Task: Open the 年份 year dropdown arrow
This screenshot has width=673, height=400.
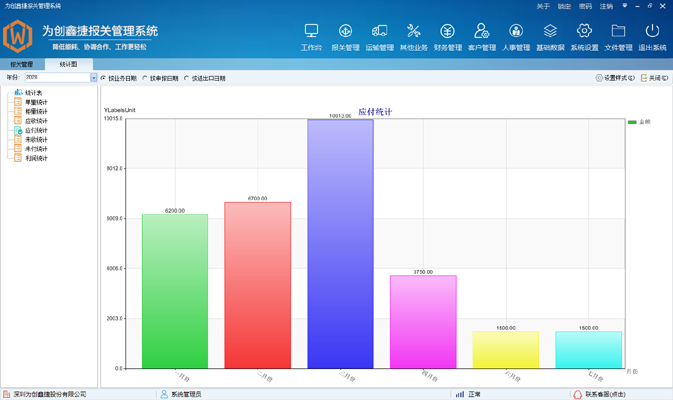Action: tap(94, 77)
